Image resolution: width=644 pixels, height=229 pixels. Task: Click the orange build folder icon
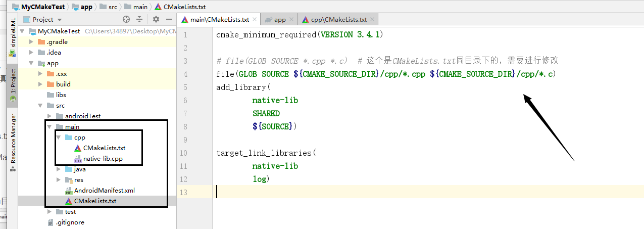click(x=51, y=84)
